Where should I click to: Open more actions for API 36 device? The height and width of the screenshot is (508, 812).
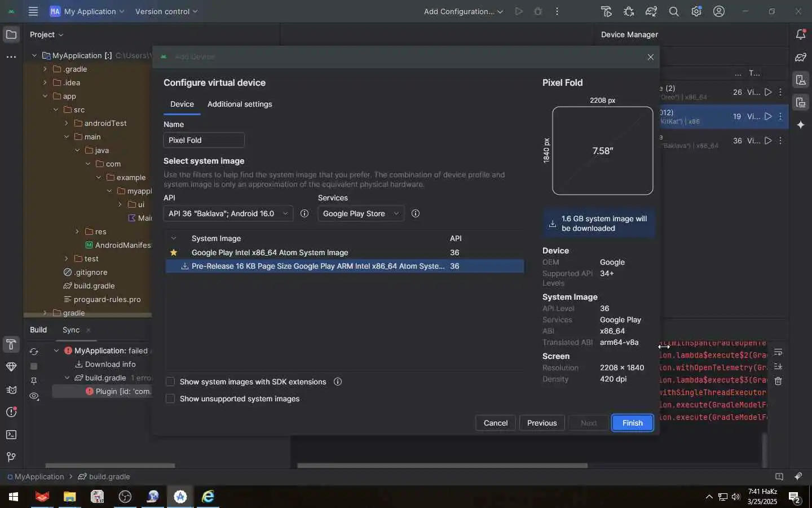(780, 141)
